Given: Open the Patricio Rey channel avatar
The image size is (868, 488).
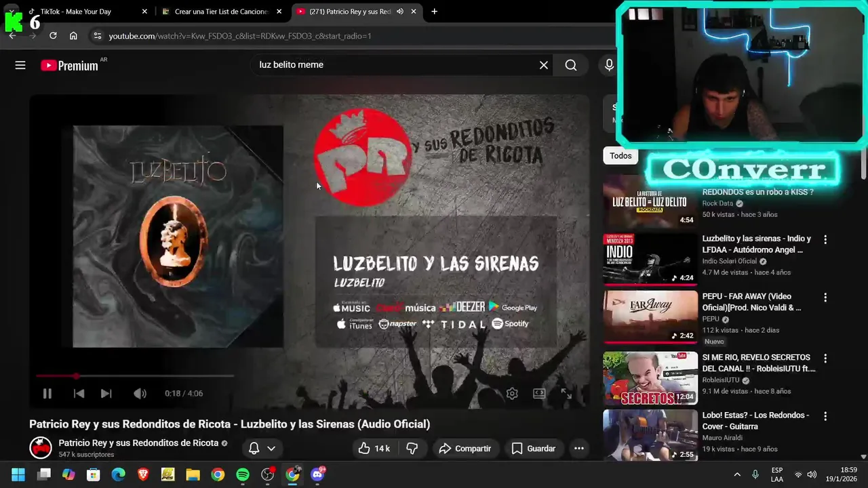Looking at the screenshot, I should point(41,447).
